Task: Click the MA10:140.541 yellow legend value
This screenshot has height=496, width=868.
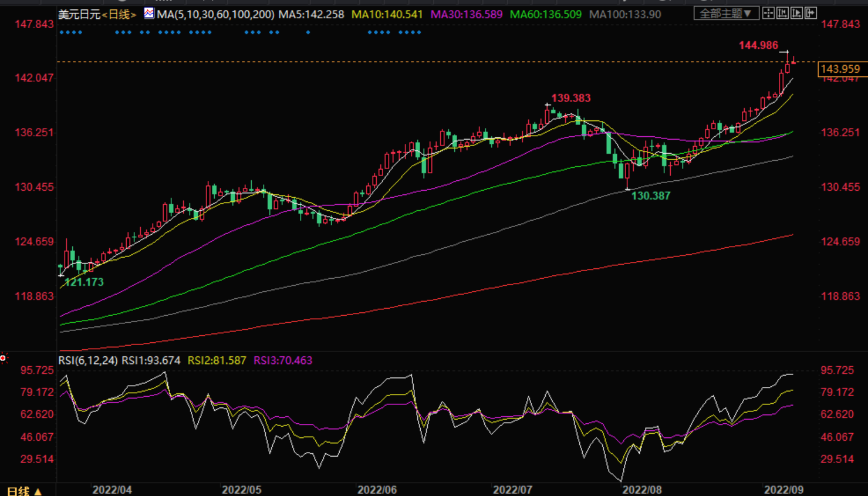Action: pos(387,14)
